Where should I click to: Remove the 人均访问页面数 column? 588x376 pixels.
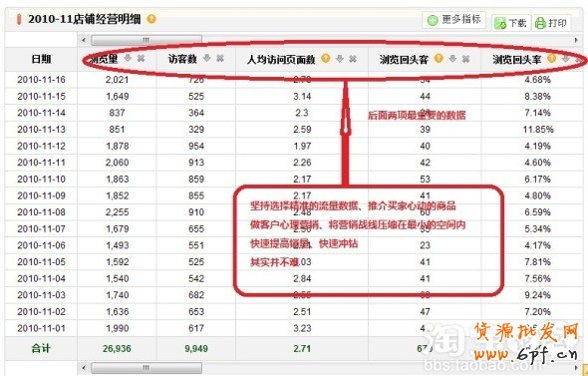(353, 59)
